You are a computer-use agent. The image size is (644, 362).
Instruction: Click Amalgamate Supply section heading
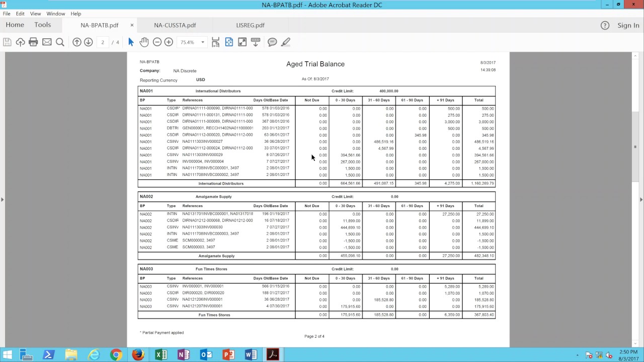[213, 197]
